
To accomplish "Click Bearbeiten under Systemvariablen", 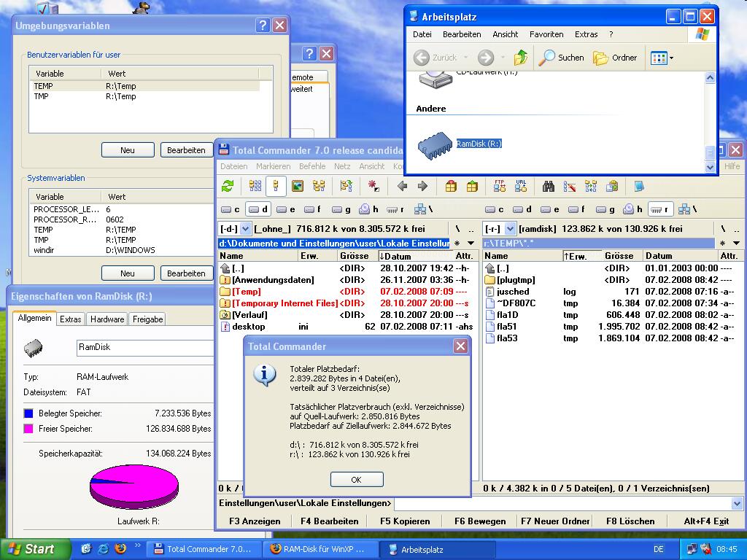I will [186, 273].
